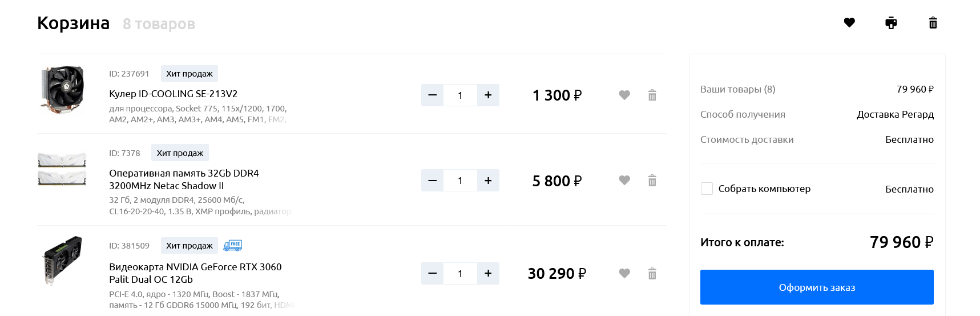Decrease quantity of ID-COOLING cooler
The image size is (980, 316).
pyautogui.click(x=432, y=95)
